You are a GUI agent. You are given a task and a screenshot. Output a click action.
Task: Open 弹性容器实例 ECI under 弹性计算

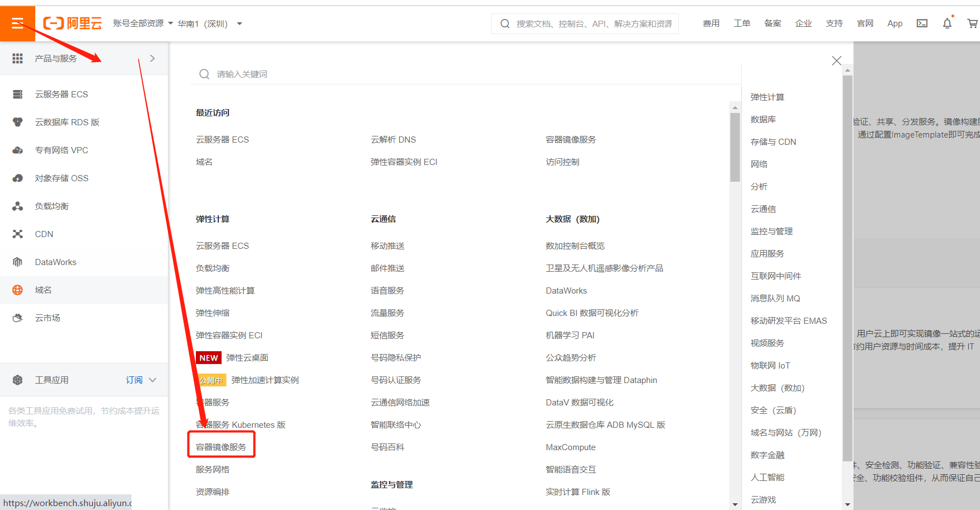(x=229, y=336)
